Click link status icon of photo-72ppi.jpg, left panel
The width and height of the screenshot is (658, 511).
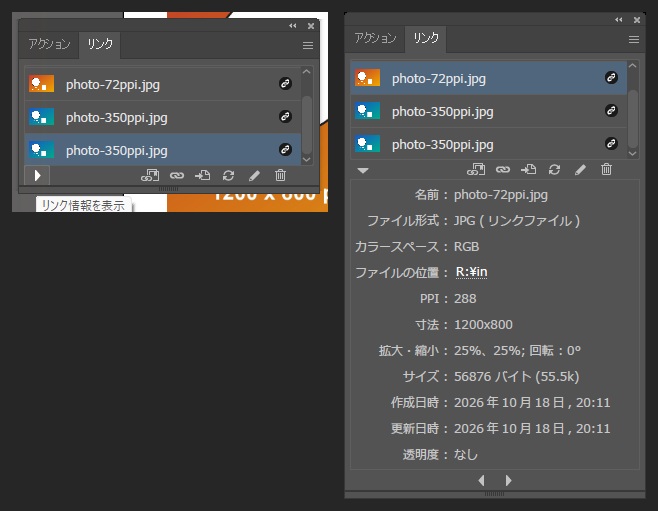285,83
